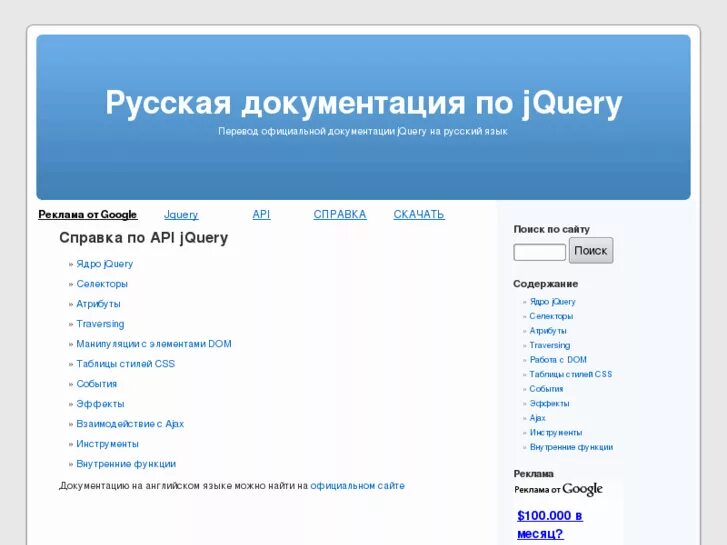Open sidebar 'События' under Содержание
The height and width of the screenshot is (545, 727).
pyautogui.click(x=546, y=389)
